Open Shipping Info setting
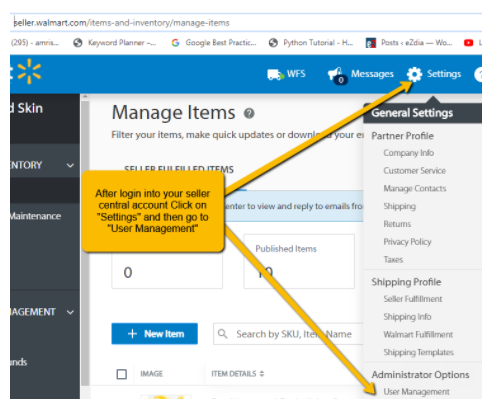Screen dimensions: 484x399 [407, 316]
